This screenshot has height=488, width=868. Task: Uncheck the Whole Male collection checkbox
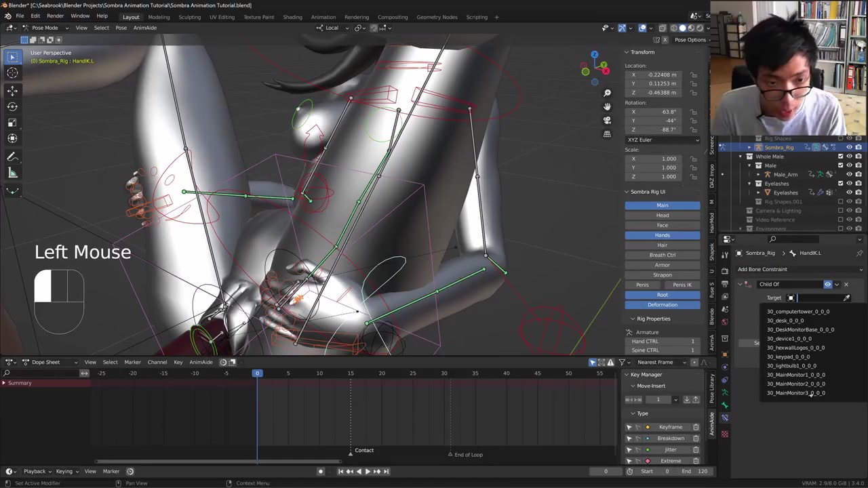840,157
